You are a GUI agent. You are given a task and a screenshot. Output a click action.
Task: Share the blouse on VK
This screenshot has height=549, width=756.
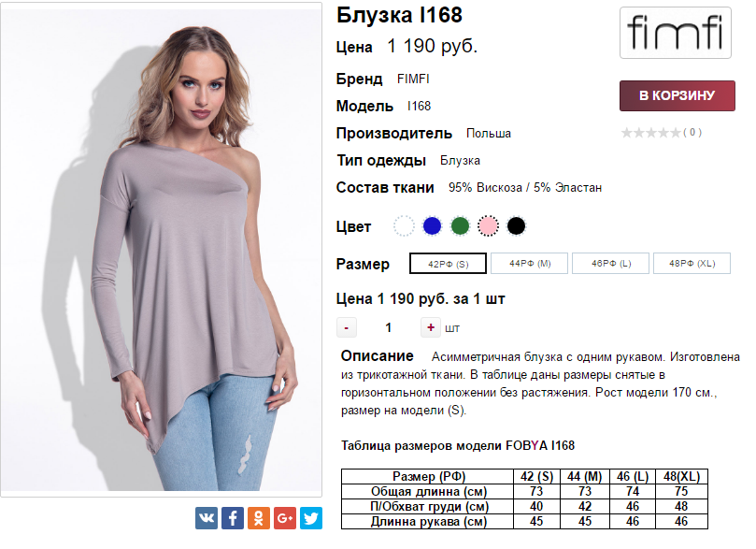(x=207, y=518)
